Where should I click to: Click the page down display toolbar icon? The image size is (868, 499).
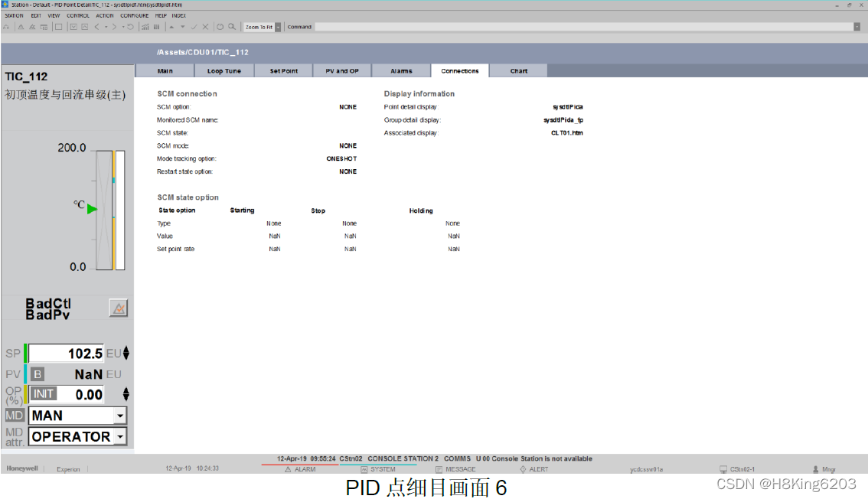pyautogui.click(x=73, y=27)
